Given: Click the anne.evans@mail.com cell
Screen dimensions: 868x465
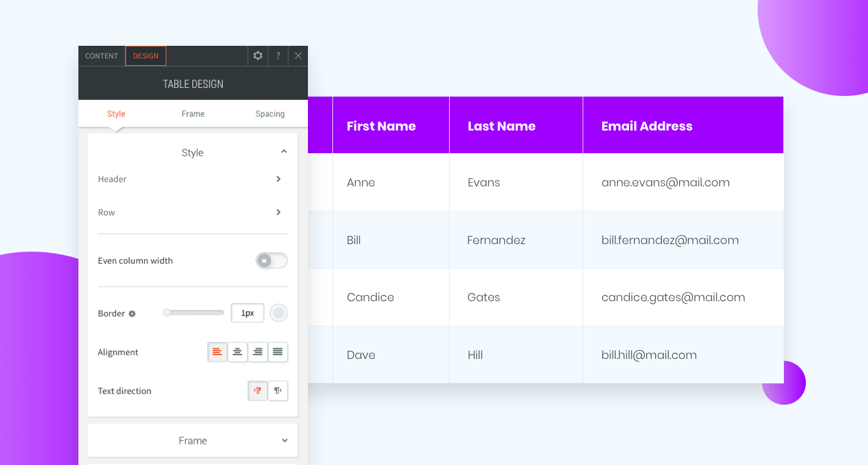Looking at the screenshot, I should click(x=683, y=183).
